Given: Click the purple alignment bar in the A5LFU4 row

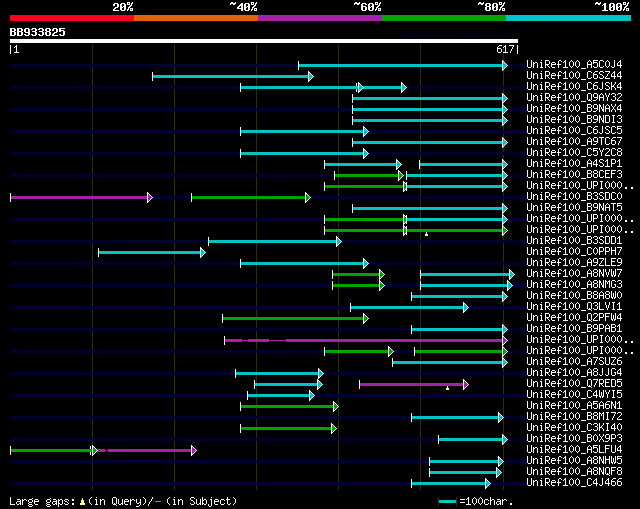Looking at the screenshot, I should pos(147,451).
